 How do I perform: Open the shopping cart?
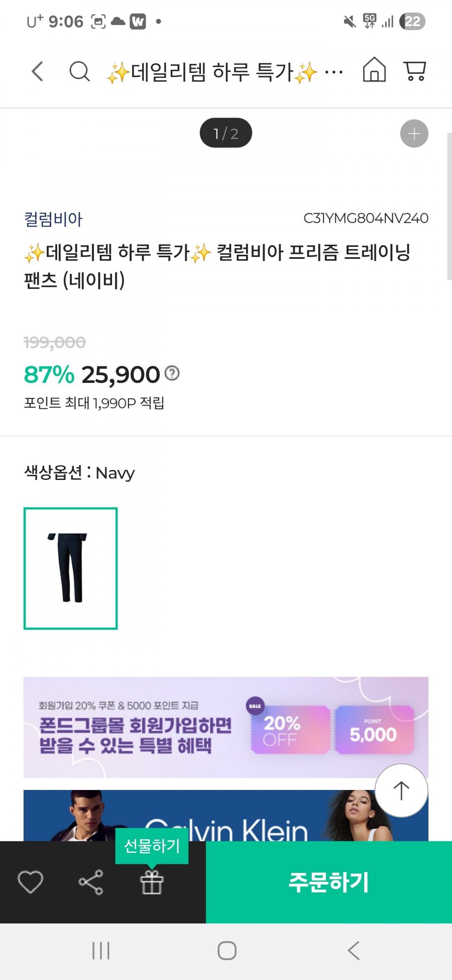tap(415, 71)
